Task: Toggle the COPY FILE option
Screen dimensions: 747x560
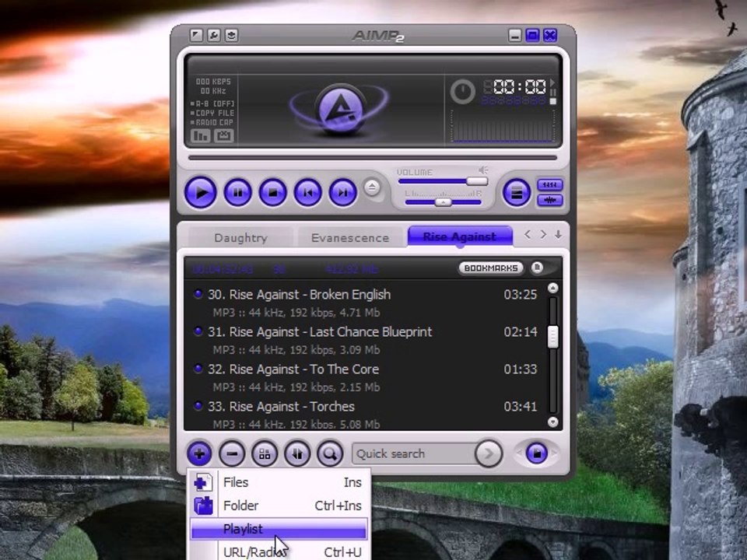Action: [x=212, y=113]
